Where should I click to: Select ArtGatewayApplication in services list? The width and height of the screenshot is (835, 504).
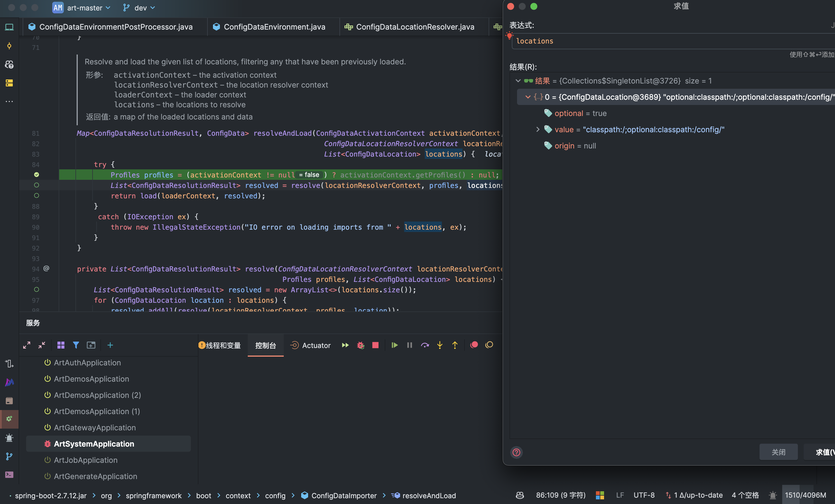(95, 427)
